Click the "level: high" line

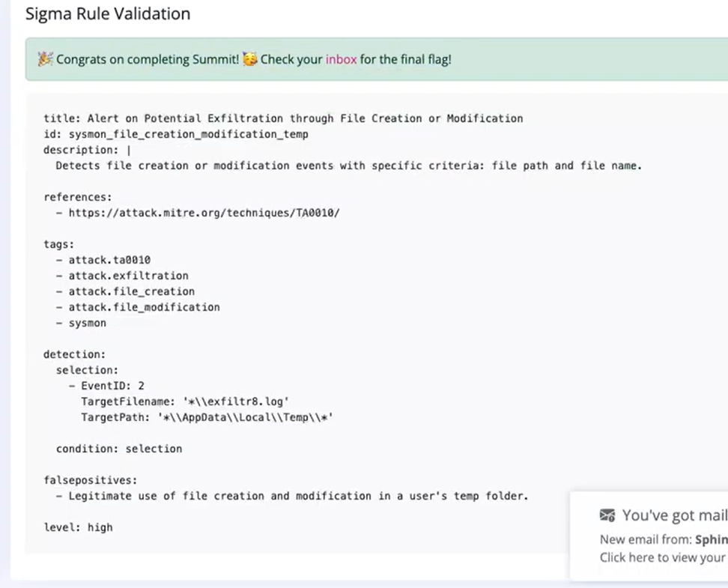point(78,527)
